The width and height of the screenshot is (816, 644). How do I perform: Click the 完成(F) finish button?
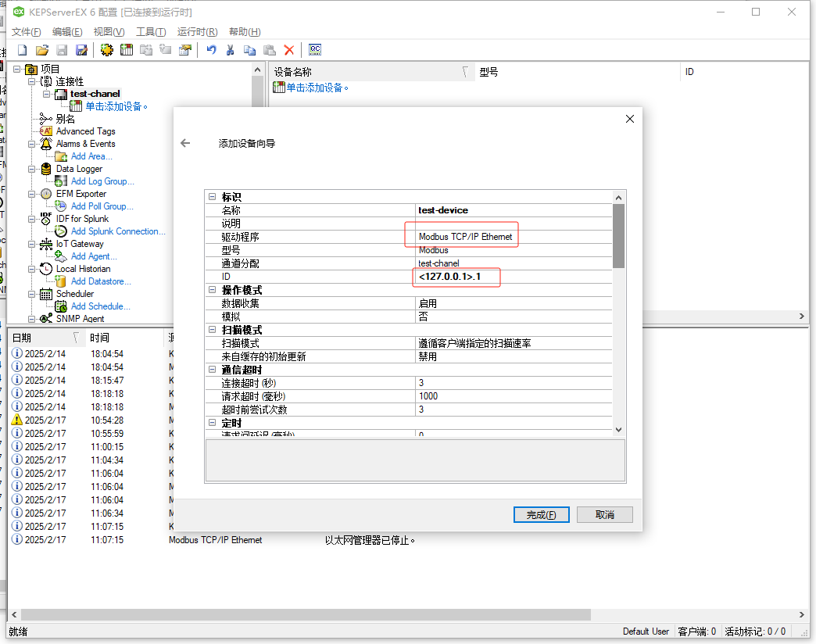click(541, 514)
